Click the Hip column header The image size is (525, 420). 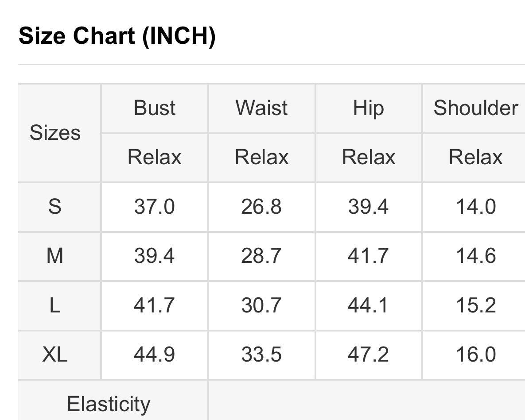coord(368,108)
